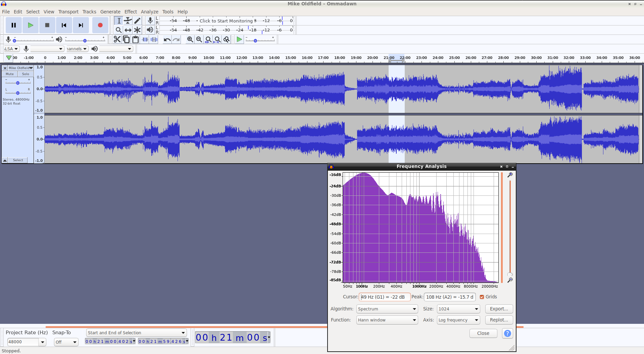The image size is (644, 354).
Task: Open the Transport menu
Action: click(x=68, y=12)
